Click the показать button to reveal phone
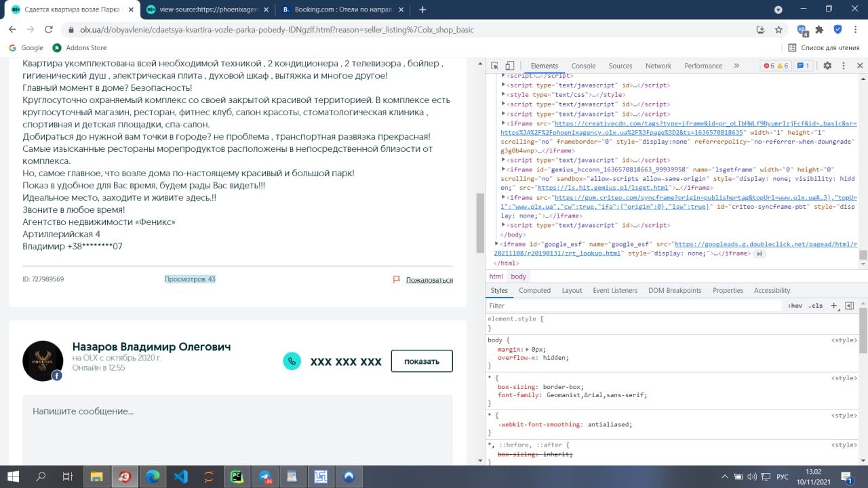 (x=422, y=361)
